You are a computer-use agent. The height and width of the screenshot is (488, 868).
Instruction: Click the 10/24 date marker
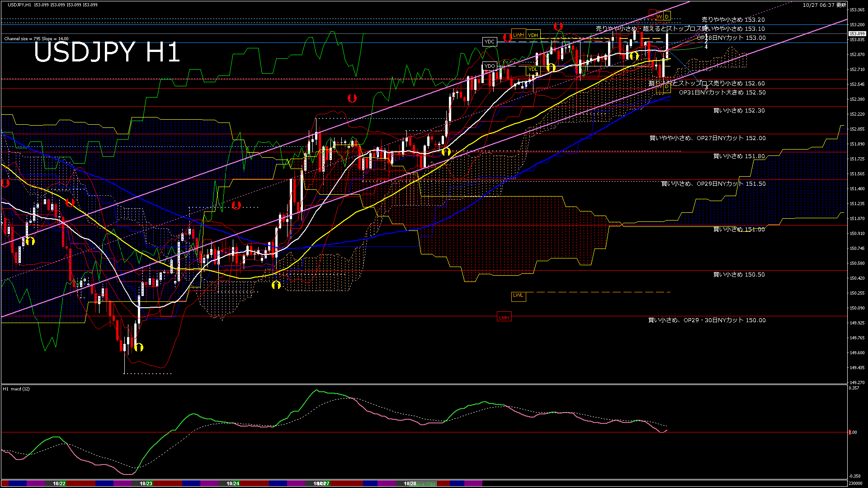click(233, 483)
